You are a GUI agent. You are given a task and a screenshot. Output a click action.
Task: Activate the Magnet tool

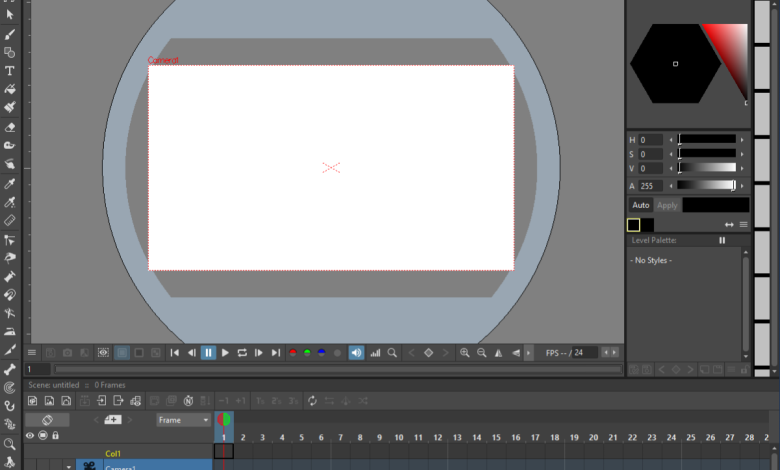tap(10, 295)
